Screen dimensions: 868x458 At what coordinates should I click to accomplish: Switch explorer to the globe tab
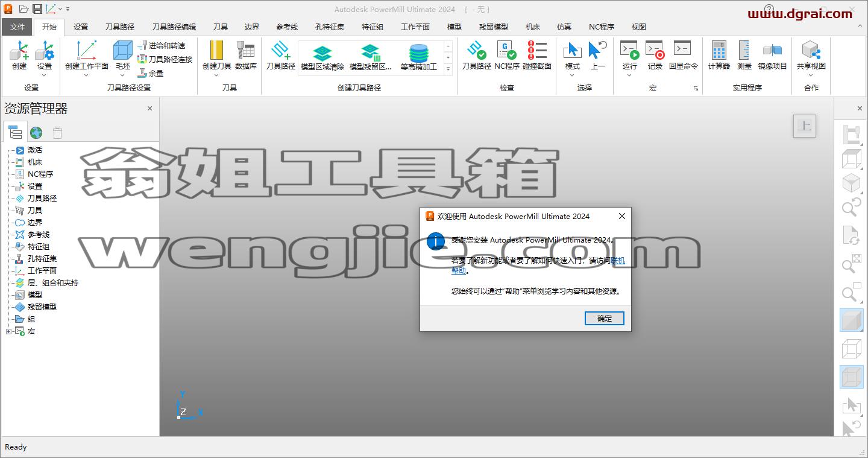36,133
